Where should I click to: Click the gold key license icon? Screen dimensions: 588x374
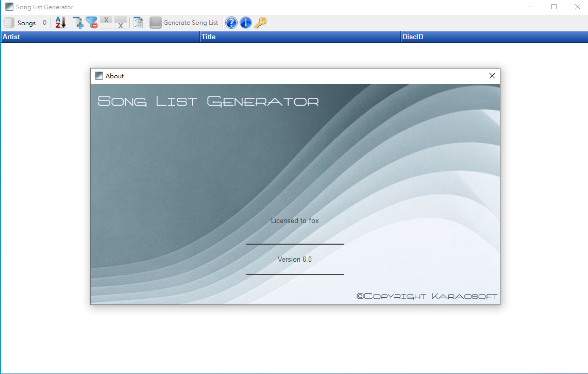[x=260, y=23]
